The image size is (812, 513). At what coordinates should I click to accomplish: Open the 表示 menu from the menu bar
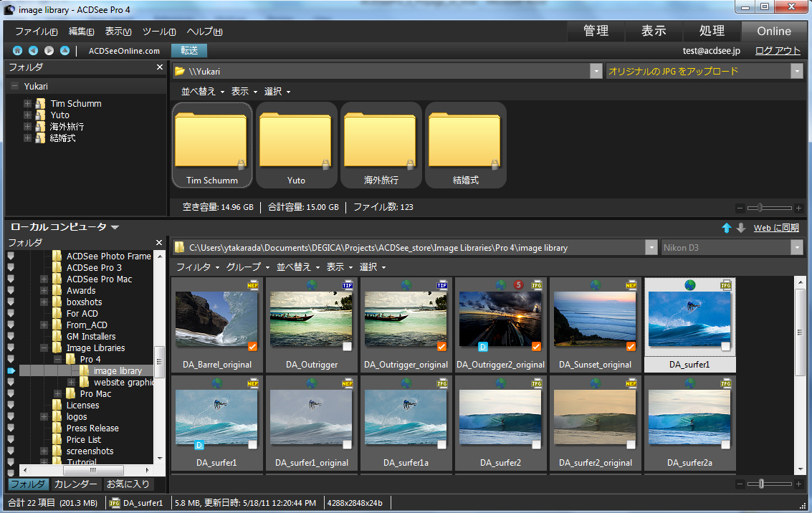(118, 31)
